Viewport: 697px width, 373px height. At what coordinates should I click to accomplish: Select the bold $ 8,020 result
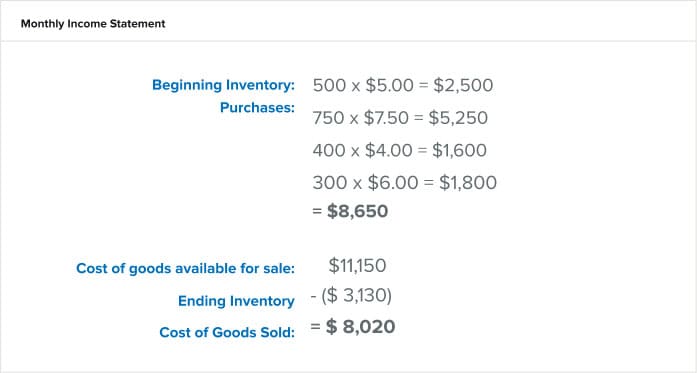tap(361, 327)
